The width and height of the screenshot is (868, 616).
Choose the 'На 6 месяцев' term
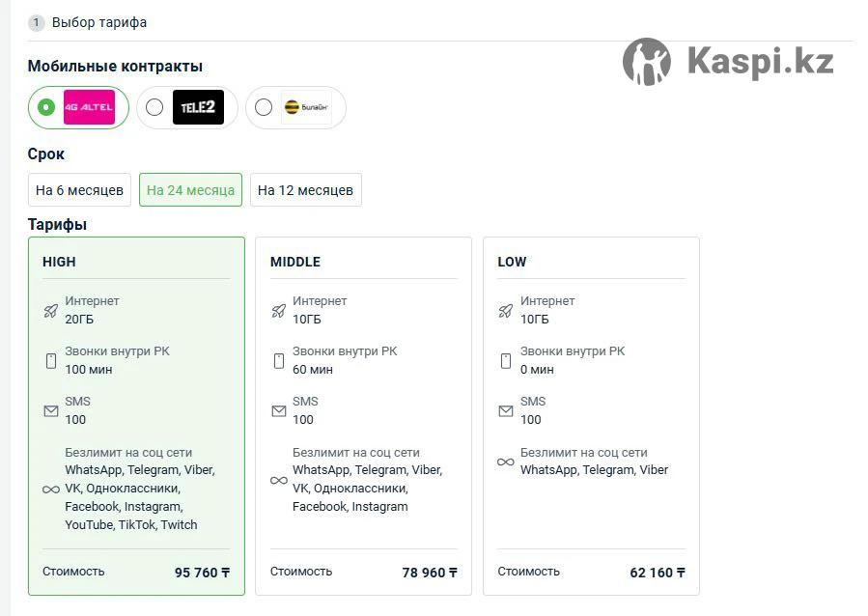point(79,190)
